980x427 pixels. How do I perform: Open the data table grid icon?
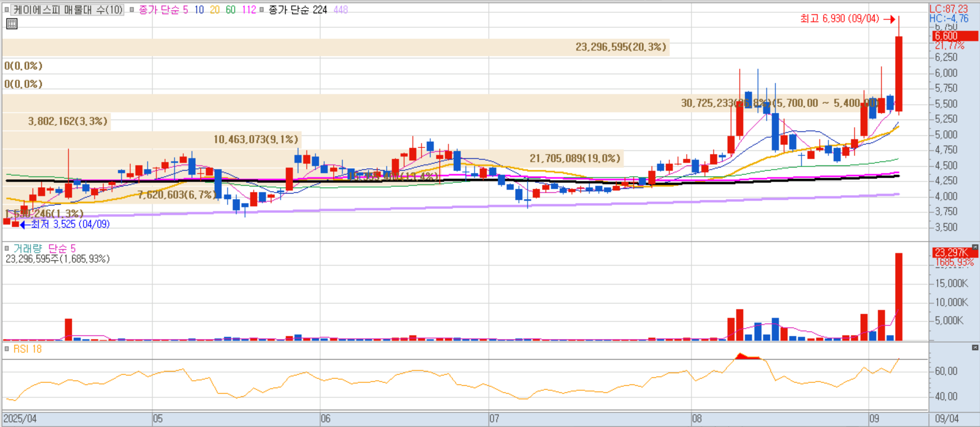(x=12, y=24)
